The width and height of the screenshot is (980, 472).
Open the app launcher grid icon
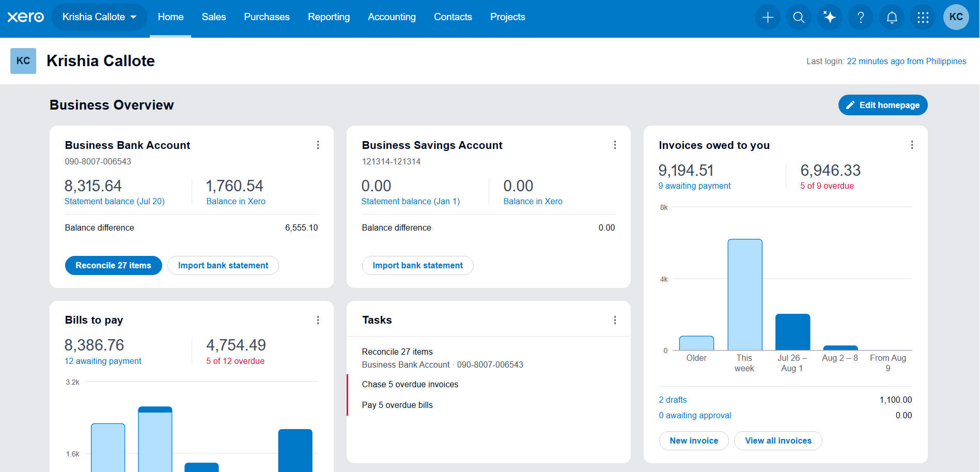click(x=923, y=17)
